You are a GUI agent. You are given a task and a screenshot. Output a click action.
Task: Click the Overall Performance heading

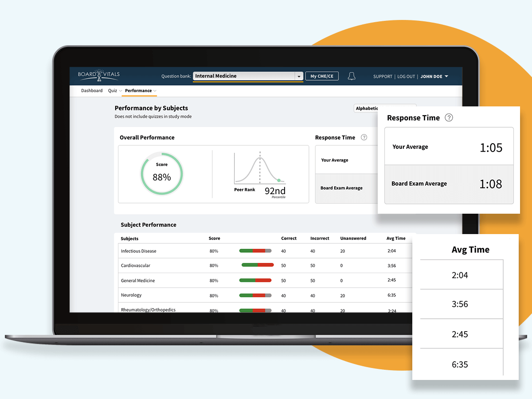(x=147, y=137)
